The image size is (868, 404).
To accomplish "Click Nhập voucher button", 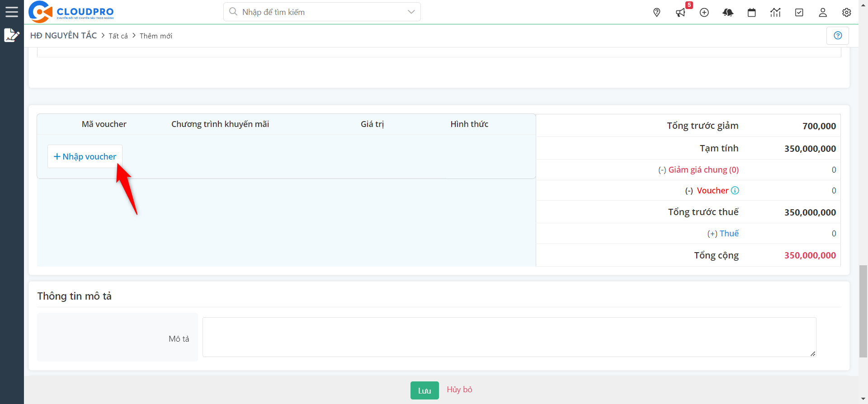I will click(85, 156).
